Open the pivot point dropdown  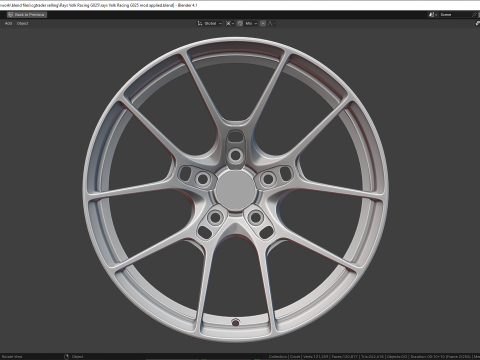tap(230, 23)
